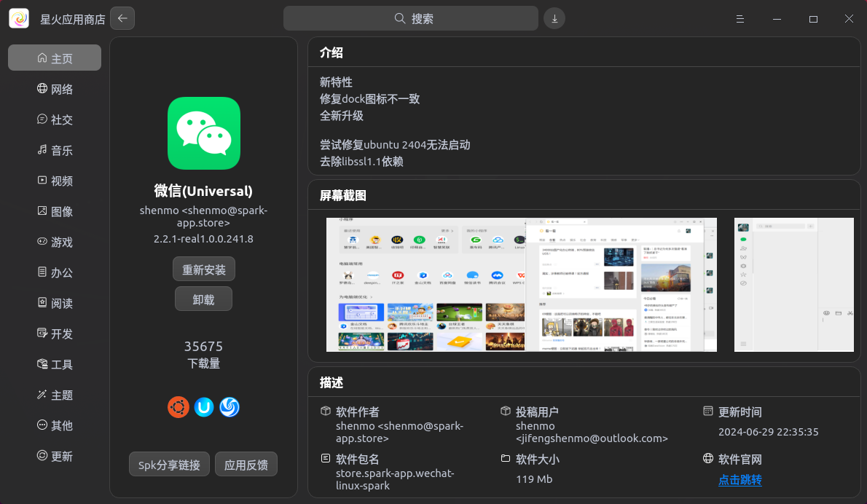
Task: Open the 视频 category
Action: [55, 181]
